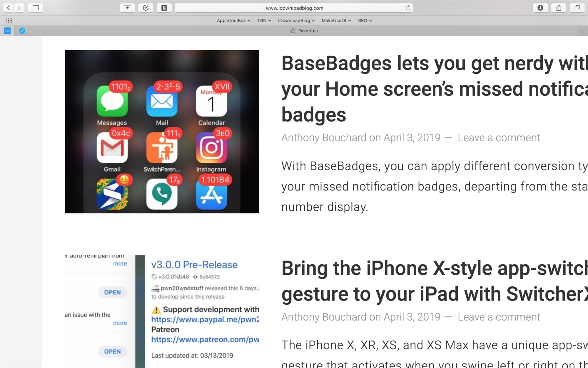
Task: Reload the current page
Action: [408, 8]
